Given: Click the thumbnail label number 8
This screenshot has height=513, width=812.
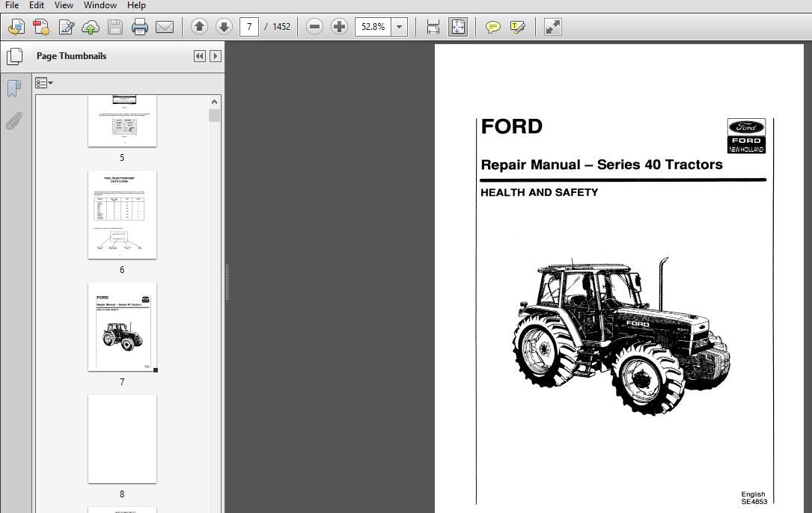Looking at the screenshot, I should click(x=122, y=494).
